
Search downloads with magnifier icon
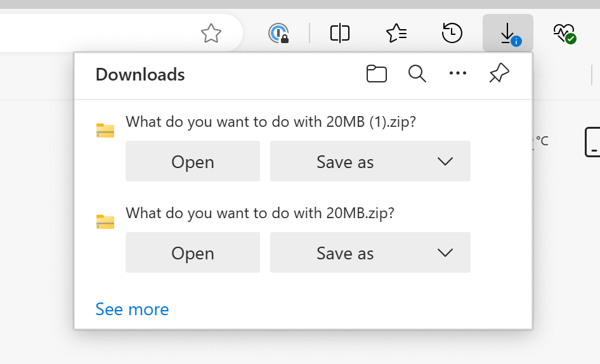[417, 74]
